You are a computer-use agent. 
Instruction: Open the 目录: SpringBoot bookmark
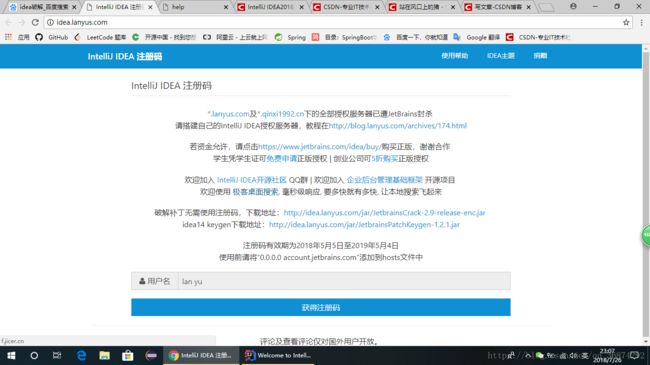point(344,37)
